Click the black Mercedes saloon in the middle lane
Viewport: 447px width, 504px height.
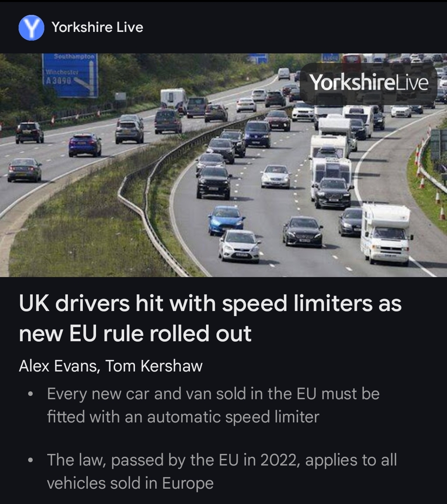coord(303,231)
